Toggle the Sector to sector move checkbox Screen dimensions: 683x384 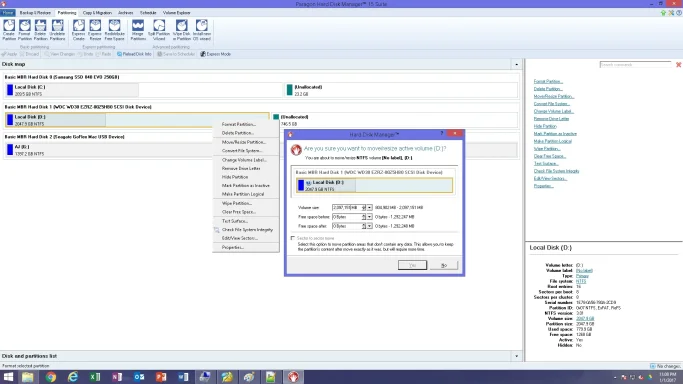click(x=293, y=238)
